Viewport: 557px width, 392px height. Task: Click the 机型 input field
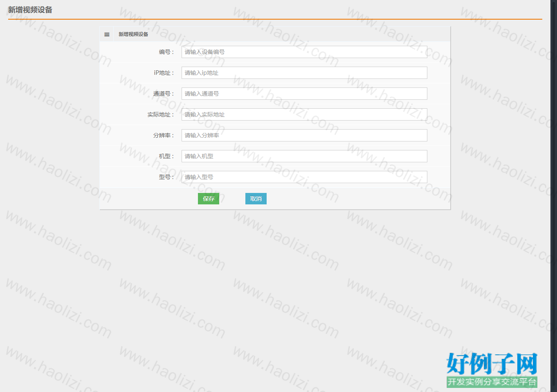point(304,156)
